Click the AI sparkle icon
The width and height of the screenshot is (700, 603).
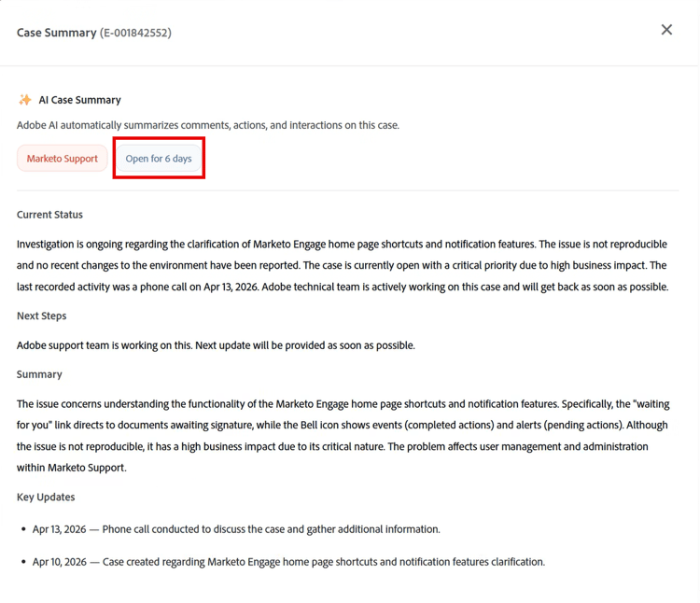[x=25, y=100]
